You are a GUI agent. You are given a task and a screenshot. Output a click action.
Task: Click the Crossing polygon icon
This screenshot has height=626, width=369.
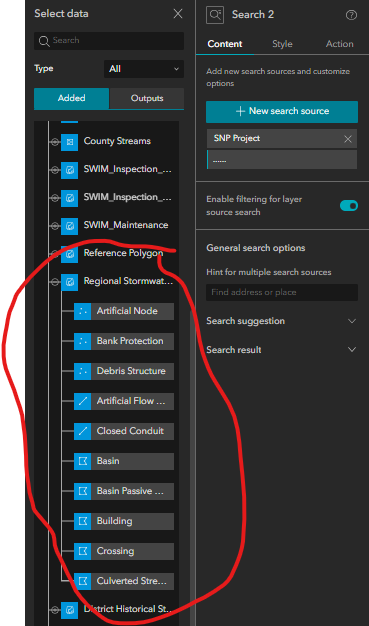(83, 551)
